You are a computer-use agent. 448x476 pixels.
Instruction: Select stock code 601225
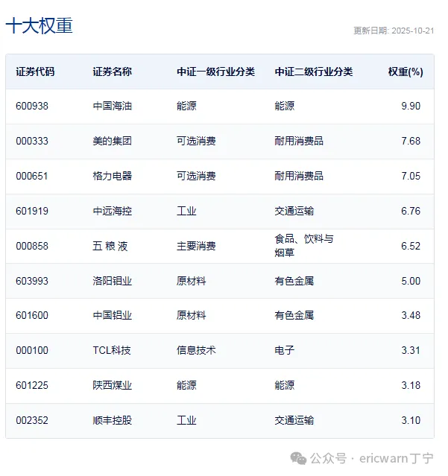coord(32,385)
